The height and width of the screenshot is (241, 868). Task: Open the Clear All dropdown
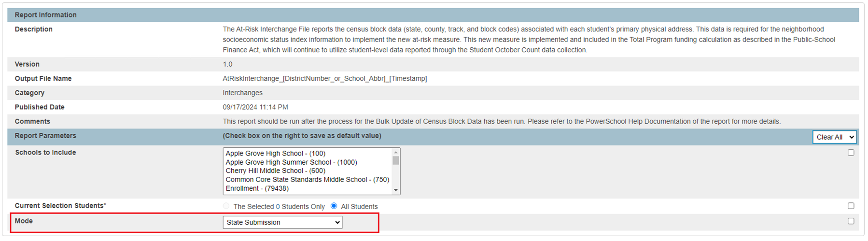834,137
